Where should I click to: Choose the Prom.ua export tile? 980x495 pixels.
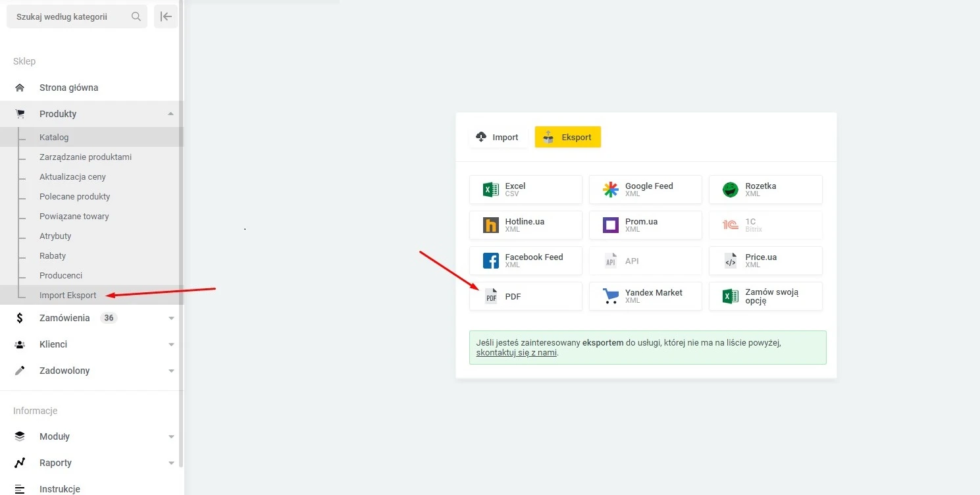click(x=645, y=225)
